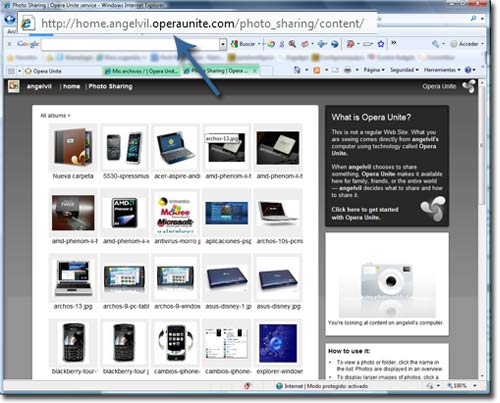Open the archos-10s-pcm laptop thumbnail
This screenshot has width=500, height=403.
click(x=278, y=213)
